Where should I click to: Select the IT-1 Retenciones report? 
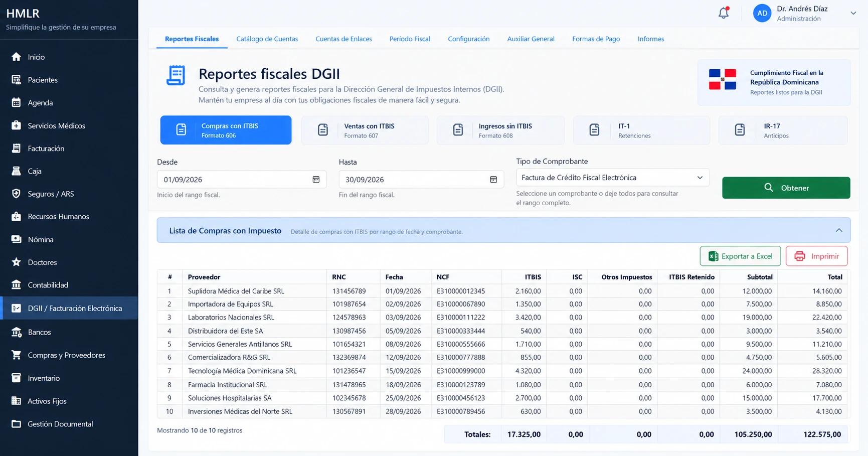(641, 130)
